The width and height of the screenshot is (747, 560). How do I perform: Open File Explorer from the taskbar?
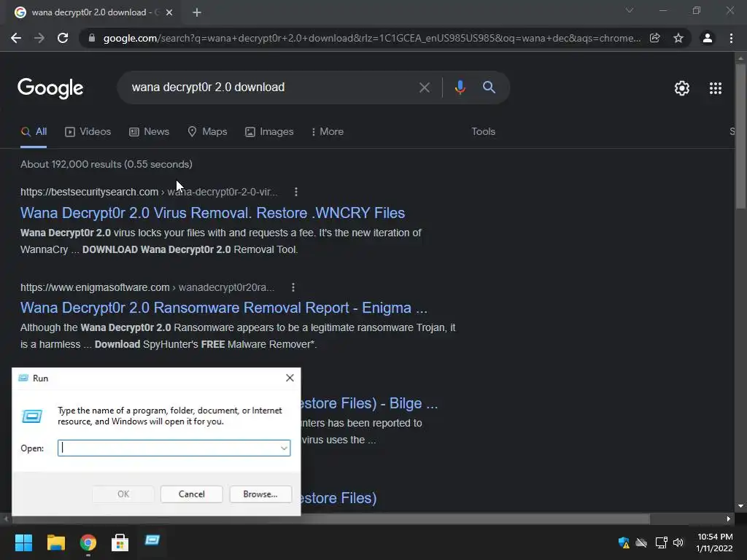[55, 542]
